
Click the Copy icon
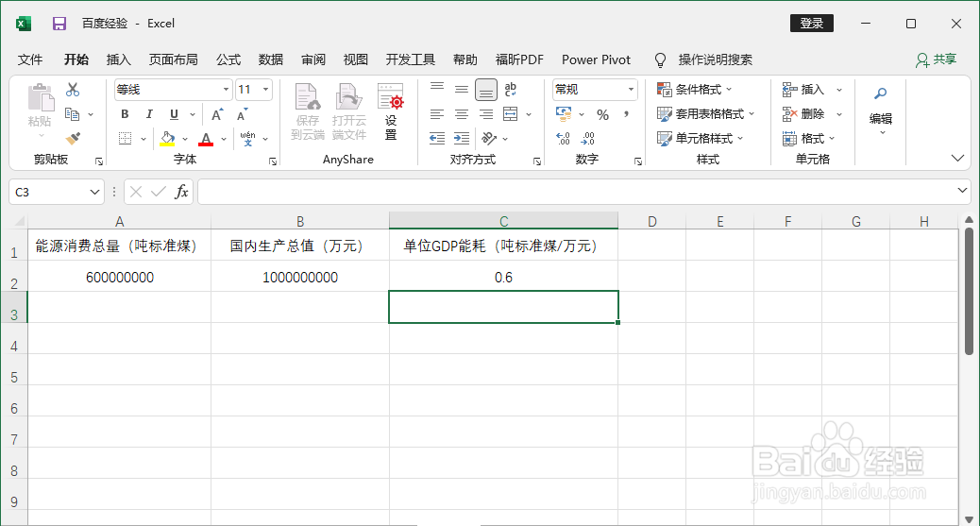(x=73, y=114)
